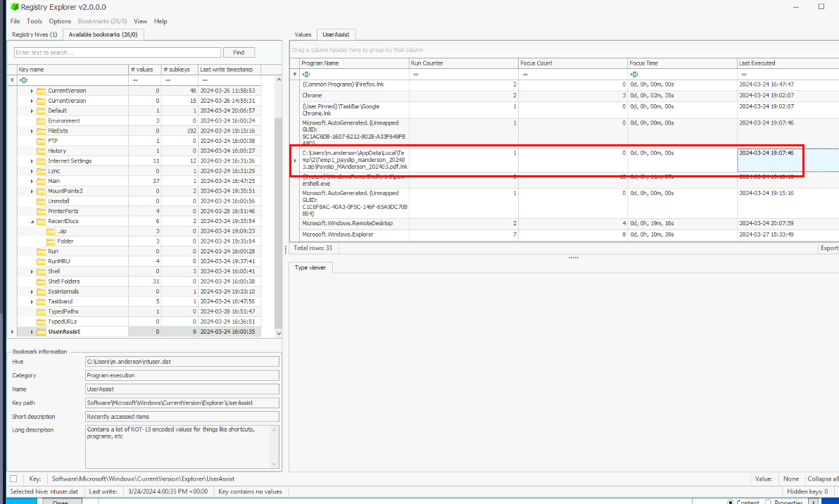Open the Tools menu
This screenshot has height=504, width=839.
point(34,21)
